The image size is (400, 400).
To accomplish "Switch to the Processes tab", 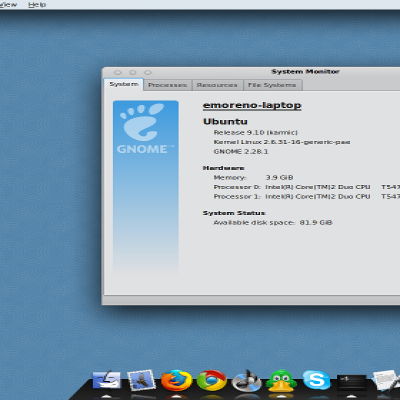I will [167, 85].
